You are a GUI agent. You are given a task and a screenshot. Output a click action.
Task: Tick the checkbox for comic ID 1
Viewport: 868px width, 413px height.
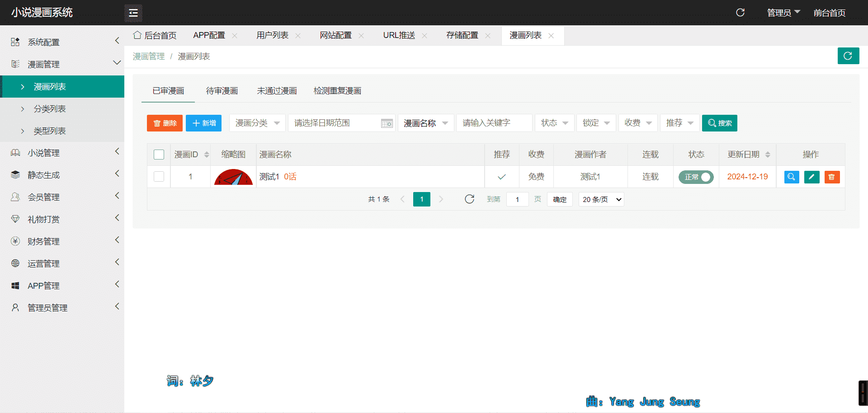pyautogui.click(x=159, y=177)
